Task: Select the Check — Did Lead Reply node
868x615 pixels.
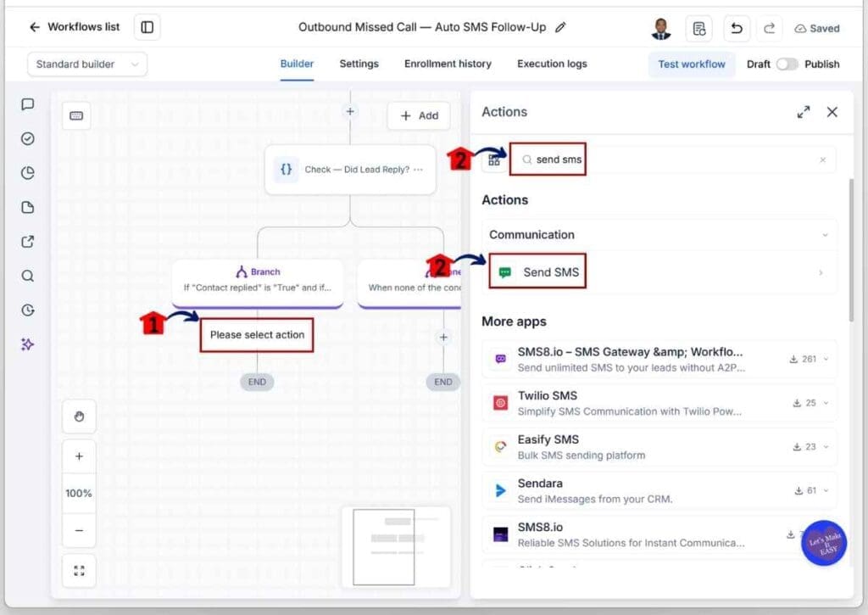Action: click(x=350, y=170)
